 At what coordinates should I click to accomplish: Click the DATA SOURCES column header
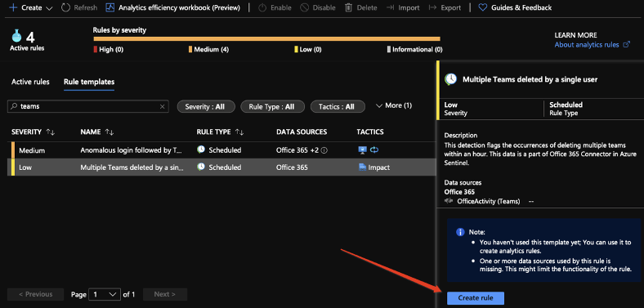coord(302,132)
